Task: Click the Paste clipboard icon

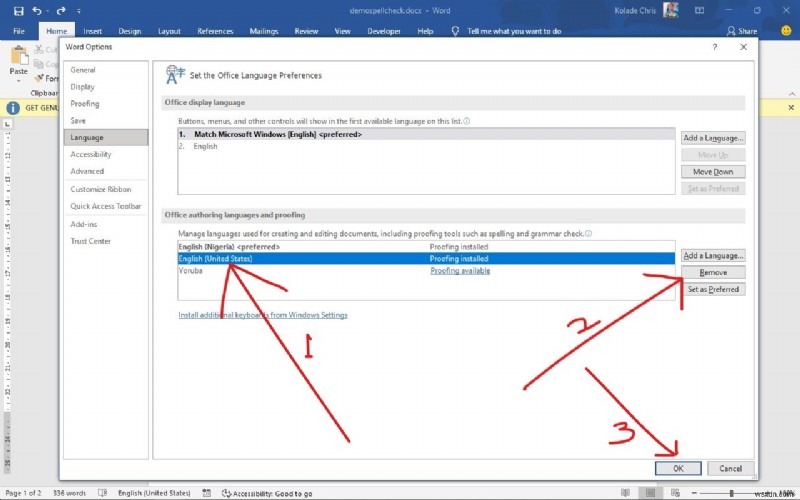Action: 19,56
